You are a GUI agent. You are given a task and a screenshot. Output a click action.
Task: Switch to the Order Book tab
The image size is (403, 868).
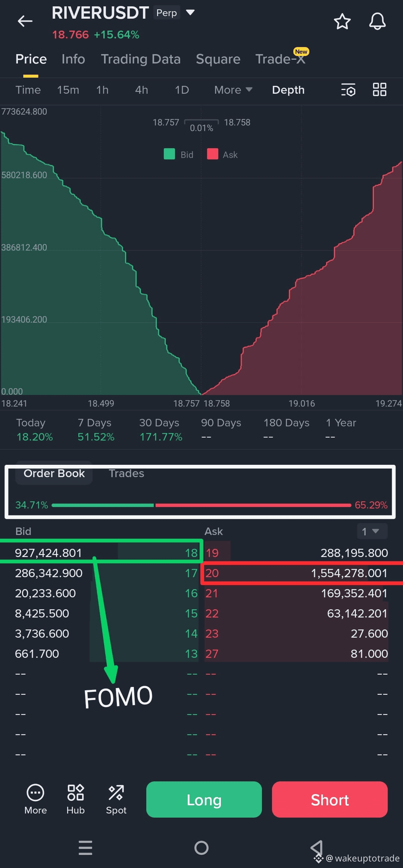(x=54, y=473)
